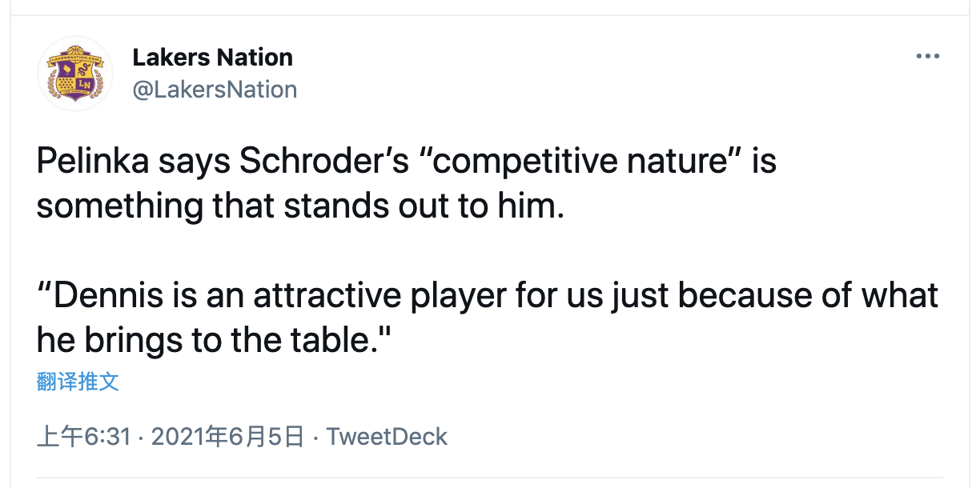
Task: Open the Lakers Nation display name link
Action: point(212,58)
